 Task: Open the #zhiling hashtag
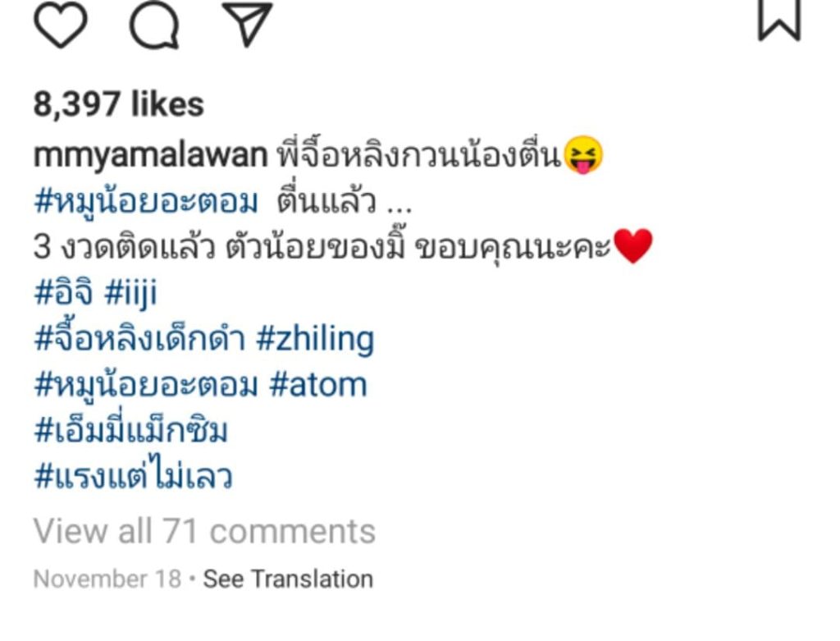pos(316,340)
